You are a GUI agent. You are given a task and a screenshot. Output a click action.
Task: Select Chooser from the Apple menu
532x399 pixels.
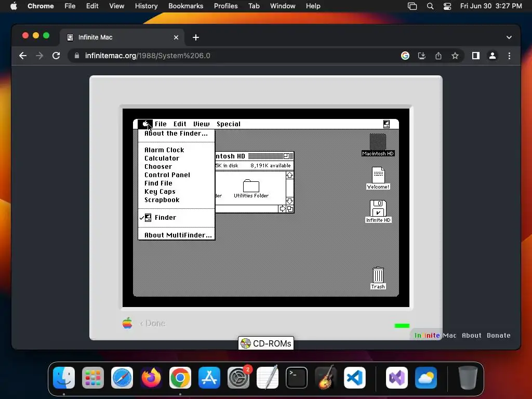click(176, 167)
